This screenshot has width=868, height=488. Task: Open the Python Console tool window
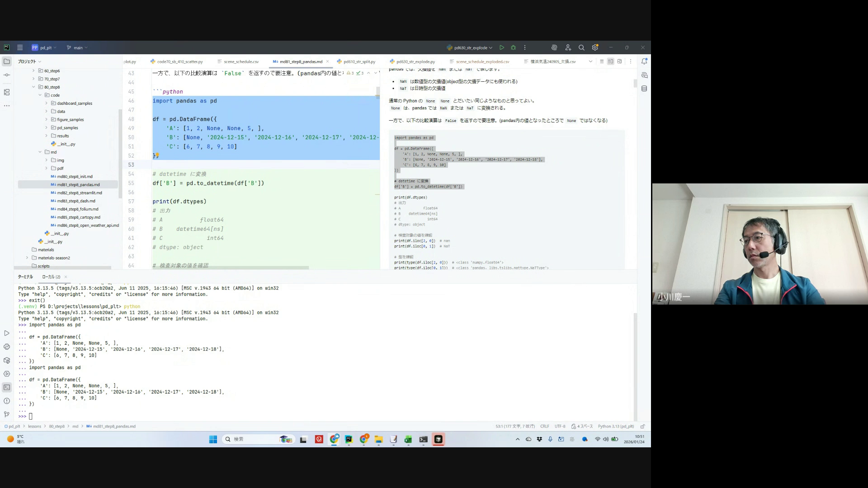click(x=6, y=347)
